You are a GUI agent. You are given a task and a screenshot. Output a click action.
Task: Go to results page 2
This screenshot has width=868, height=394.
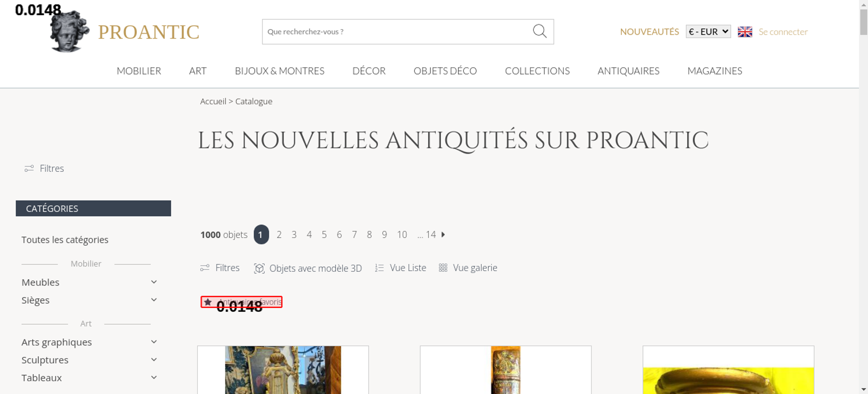[279, 235]
